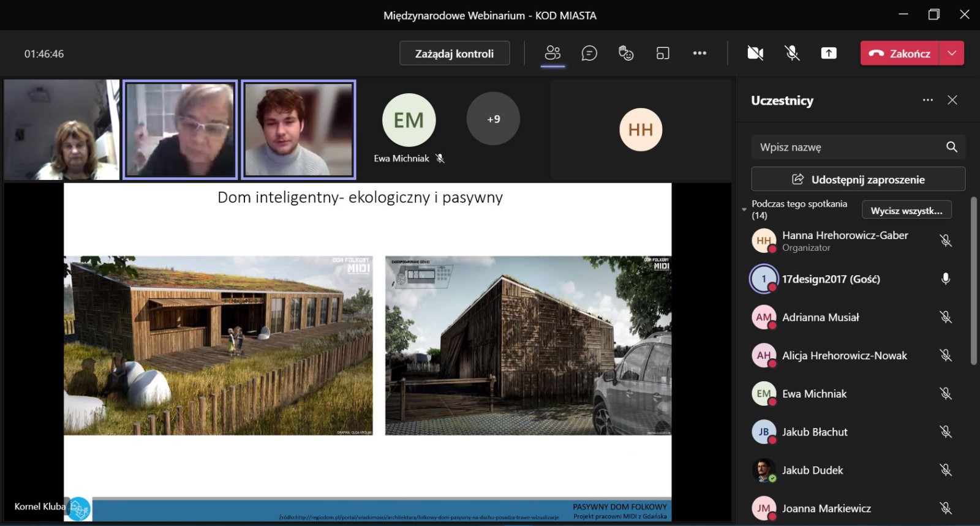Click Udostępnij zaproszenie button

pos(858,179)
